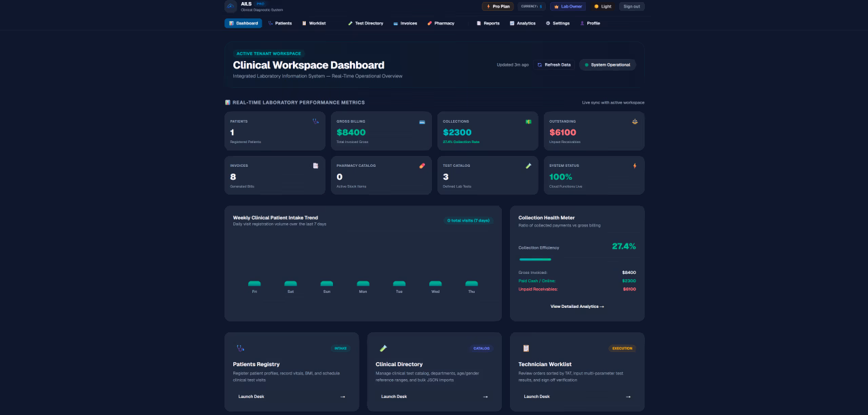
Task: Open the Settings tab
Action: click(558, 23)
